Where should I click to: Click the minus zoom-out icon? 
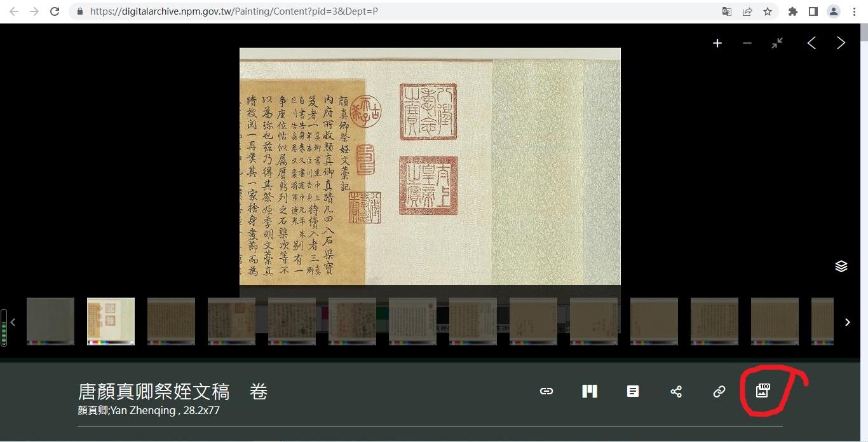[x=747, y=43]
